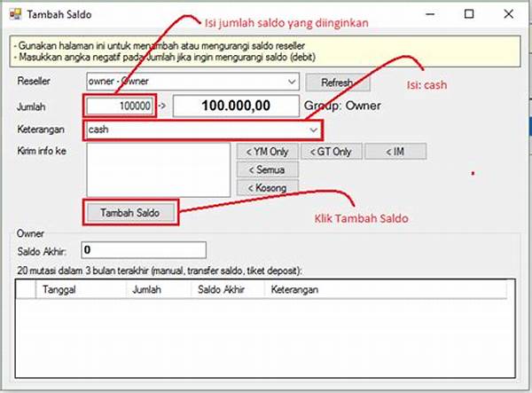The image size is (532, 393).
Task: Click the Saldo Akhir value field
Action: [143, 250]
